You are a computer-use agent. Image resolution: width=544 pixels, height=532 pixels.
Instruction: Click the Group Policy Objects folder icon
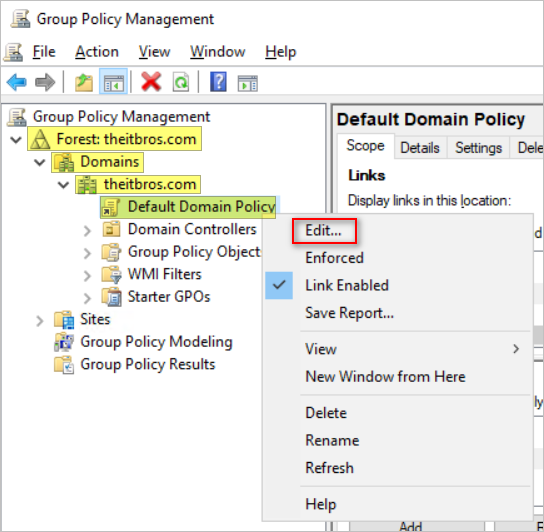111,252
